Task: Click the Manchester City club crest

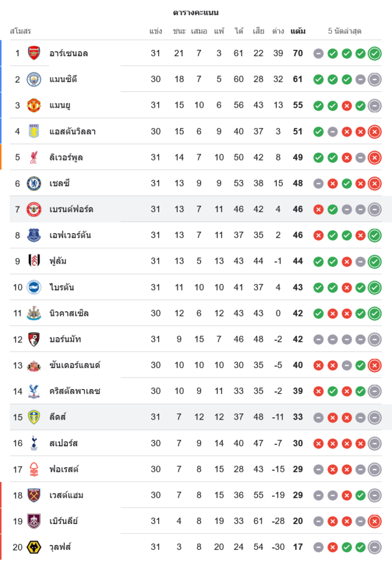Action: coord(34,79)
